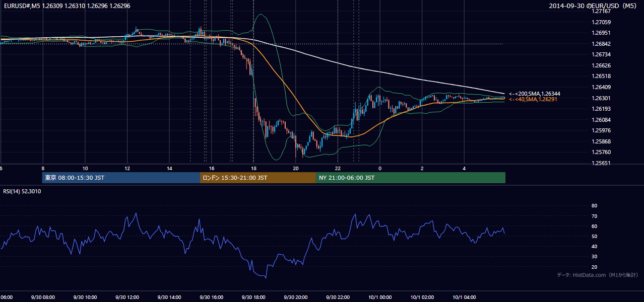Click the RSI 40 level label
The image size is (644, 302).
(594, 246)
